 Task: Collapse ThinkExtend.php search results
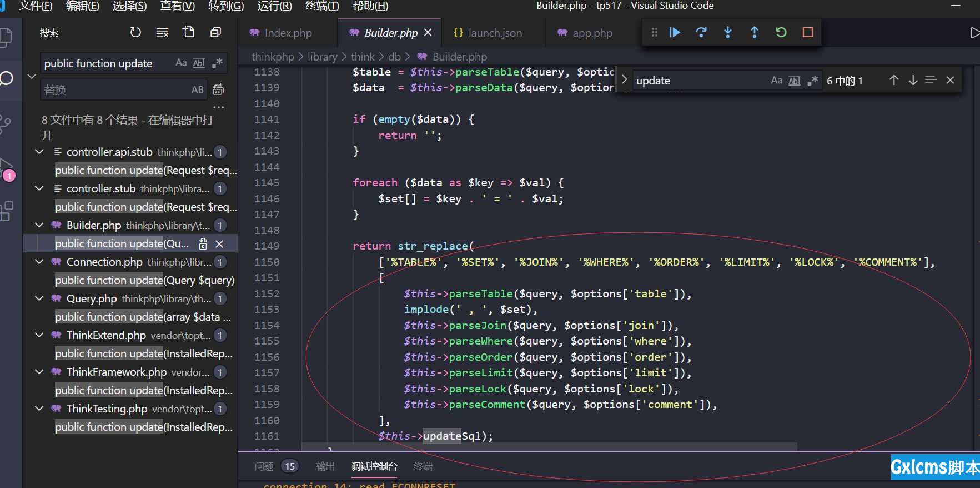coord(39,335)
